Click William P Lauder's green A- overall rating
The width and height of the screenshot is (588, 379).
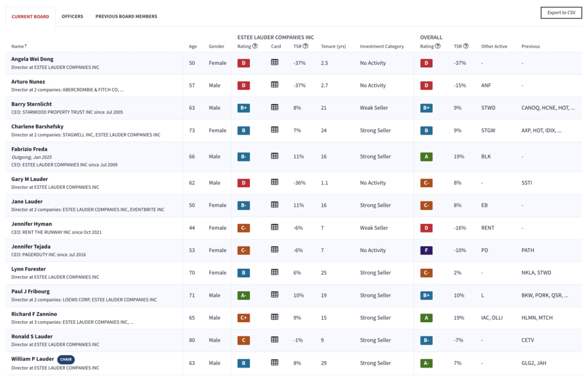click(427, 363)
